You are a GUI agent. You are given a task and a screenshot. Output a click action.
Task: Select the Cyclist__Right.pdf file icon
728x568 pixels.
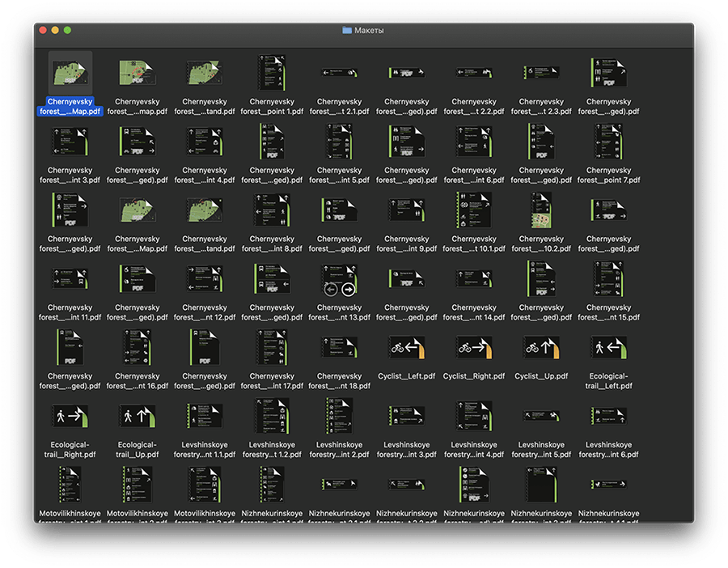(x=474, y=348)
